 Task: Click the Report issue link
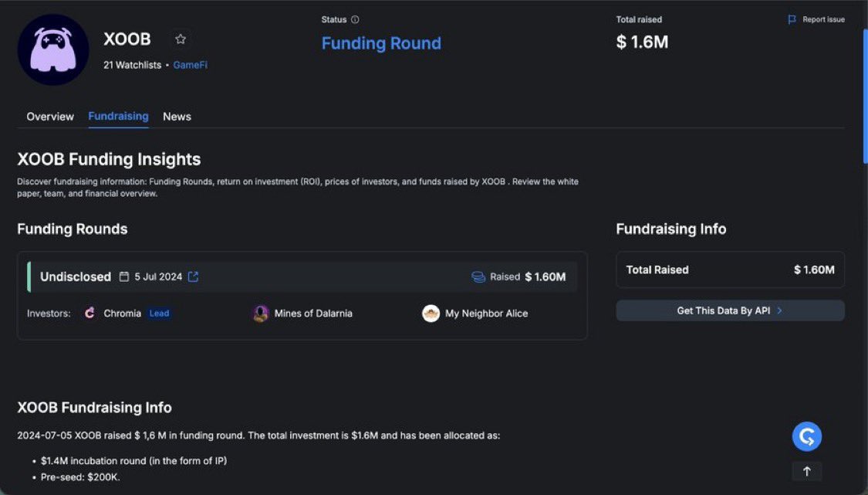[x=823, y=19]
